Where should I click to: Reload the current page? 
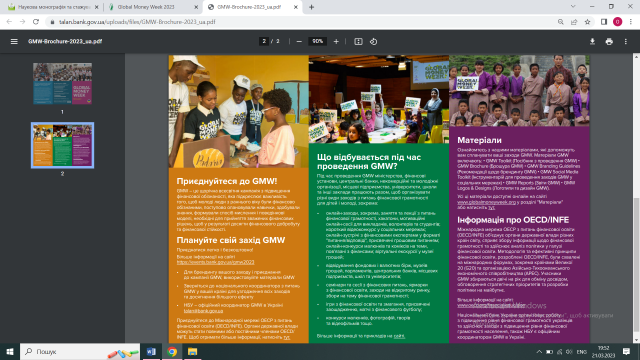(x=36, y=22)
